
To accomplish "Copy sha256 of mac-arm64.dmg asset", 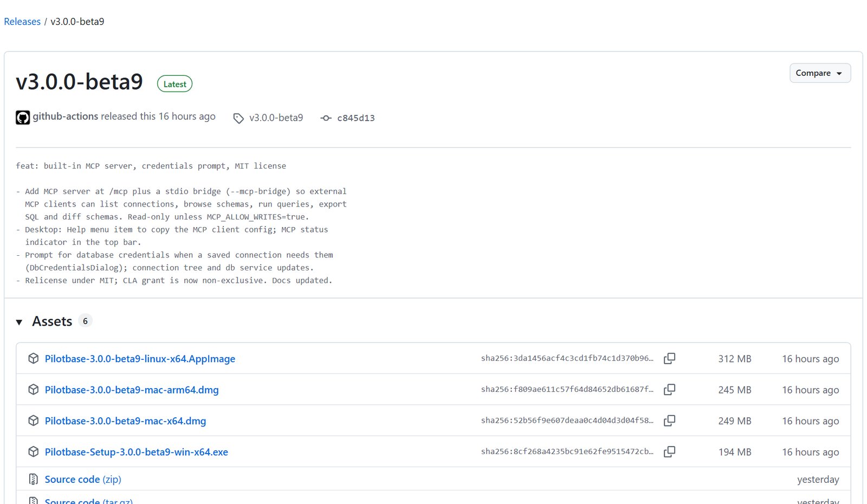I will coord(670,389).
